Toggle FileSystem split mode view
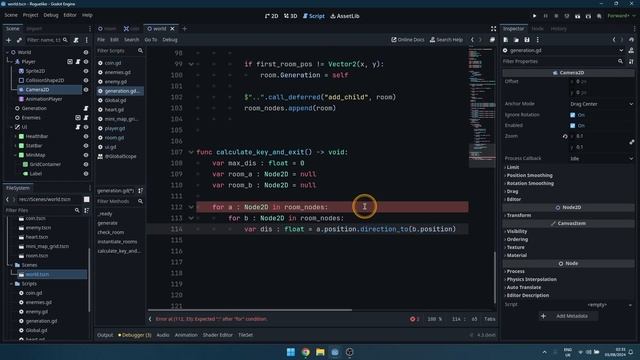 pos(87,199)
